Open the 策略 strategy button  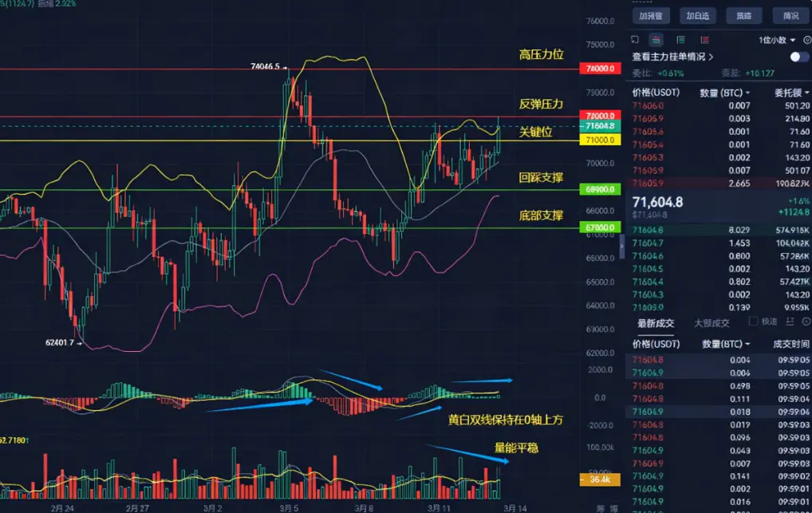(x=744, y=16)
